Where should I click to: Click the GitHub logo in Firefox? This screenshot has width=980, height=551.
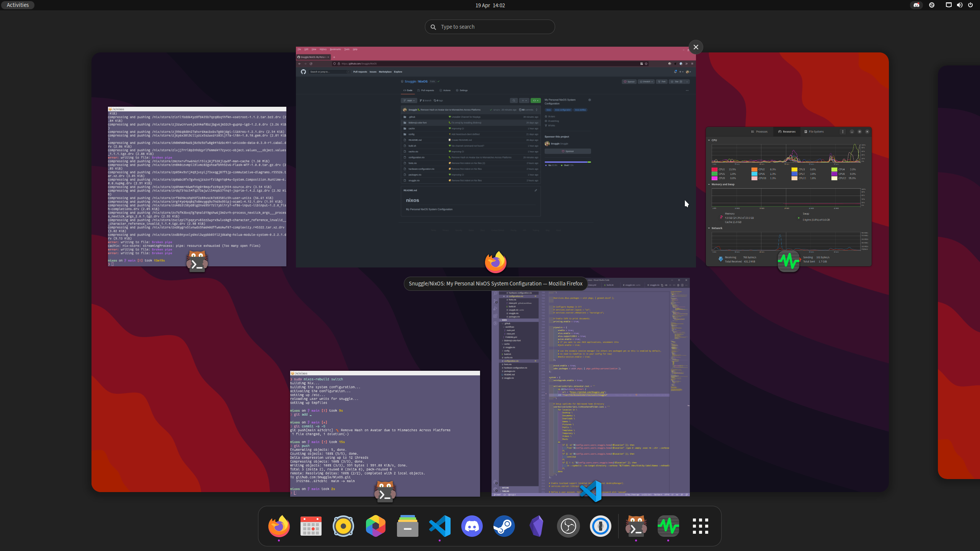pyautogui.click(x=303, y=72)
